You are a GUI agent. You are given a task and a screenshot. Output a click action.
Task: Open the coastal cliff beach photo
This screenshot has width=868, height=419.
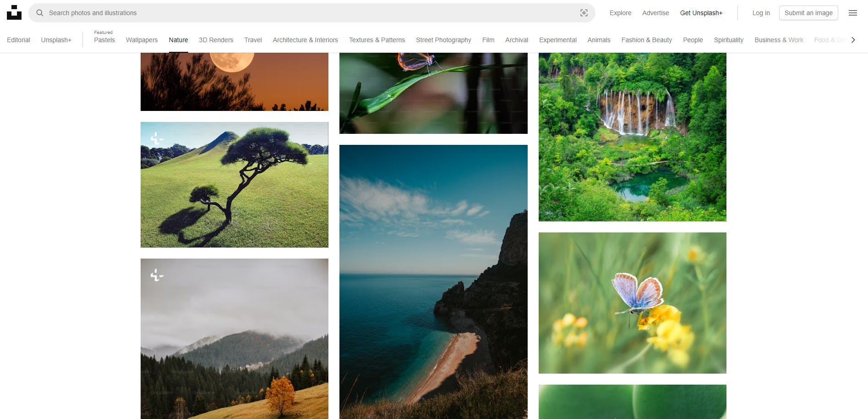coord(433,282)
